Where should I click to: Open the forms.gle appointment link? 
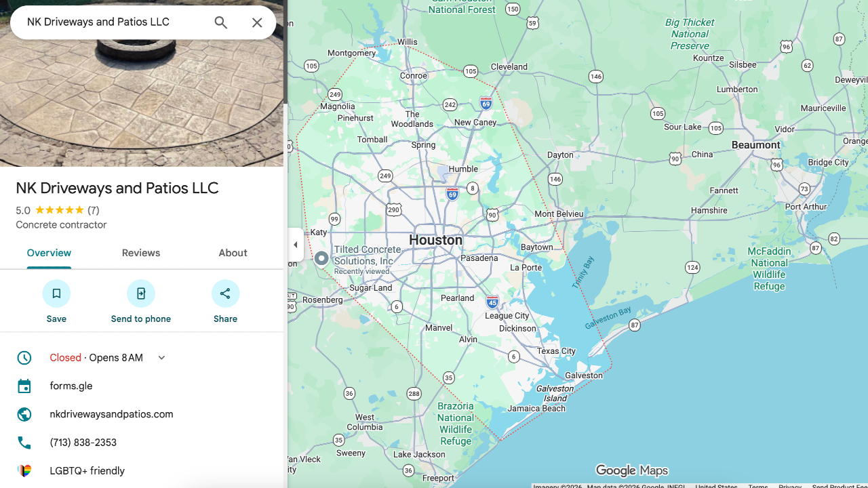pyautogui.click(x=71, y=386)
